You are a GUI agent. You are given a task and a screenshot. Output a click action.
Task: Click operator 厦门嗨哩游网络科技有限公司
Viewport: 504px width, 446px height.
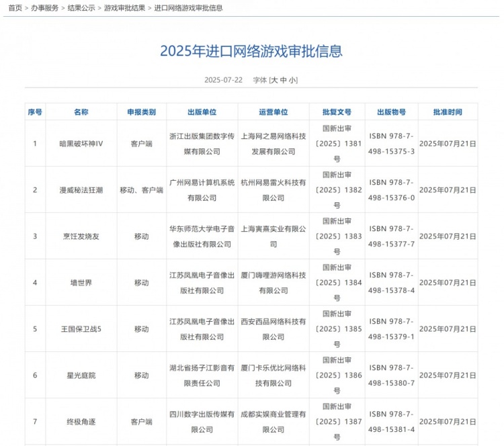click(x=274, y=283)
